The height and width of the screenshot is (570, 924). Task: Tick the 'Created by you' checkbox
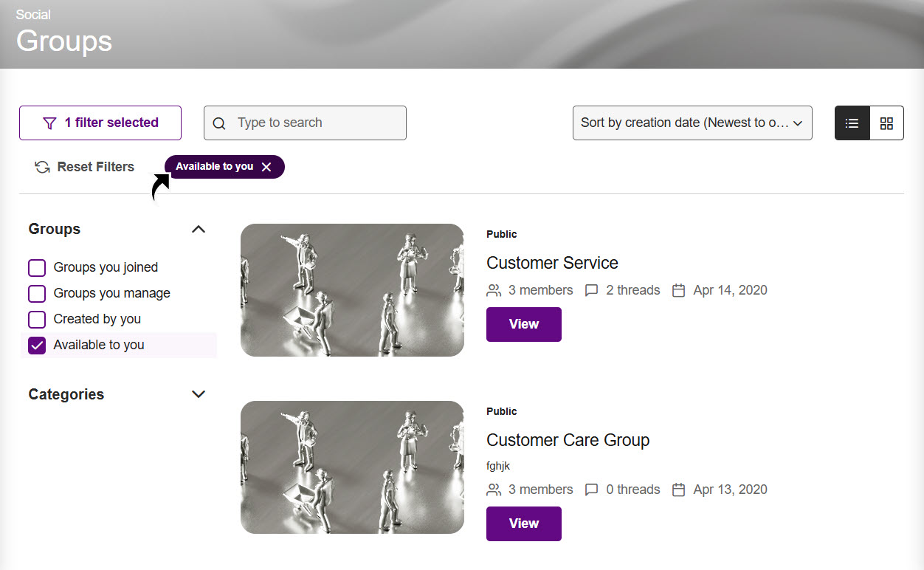[37, 319]
